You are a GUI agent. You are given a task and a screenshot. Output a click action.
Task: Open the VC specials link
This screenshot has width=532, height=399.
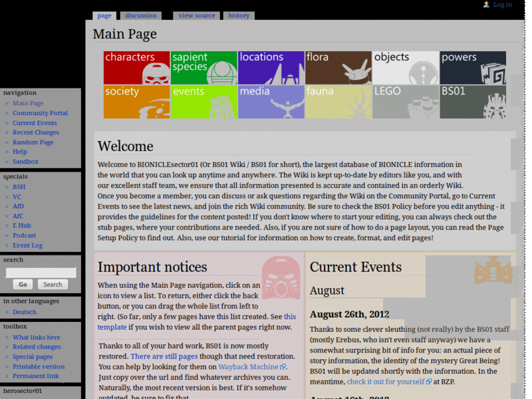(17, 197)
